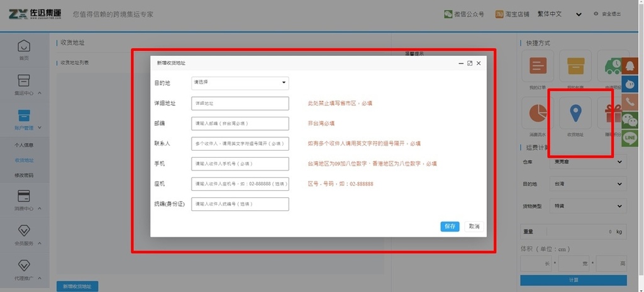This screenshot has width=644, height=292.
Task: Open the 目的地 请选择 dropdown in dialog
Action: pyautogui.click(x=240, y=83)
